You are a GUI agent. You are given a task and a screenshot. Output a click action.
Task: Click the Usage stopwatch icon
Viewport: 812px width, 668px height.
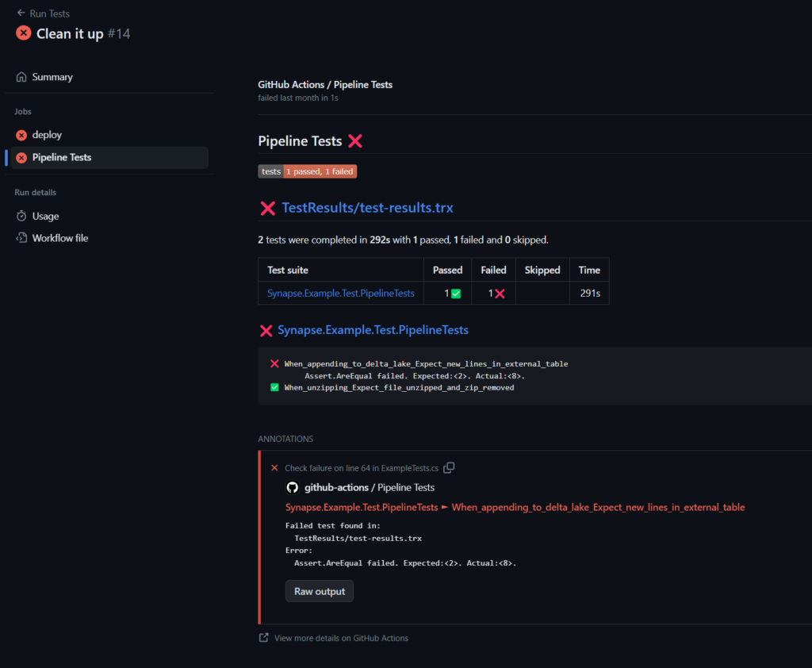point(21,216)
